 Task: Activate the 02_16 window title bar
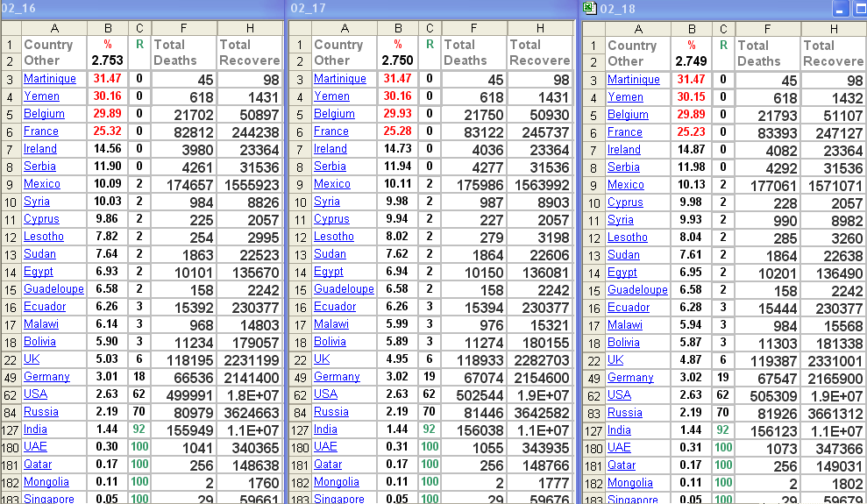pyautogui.click(x=140, y=9)
